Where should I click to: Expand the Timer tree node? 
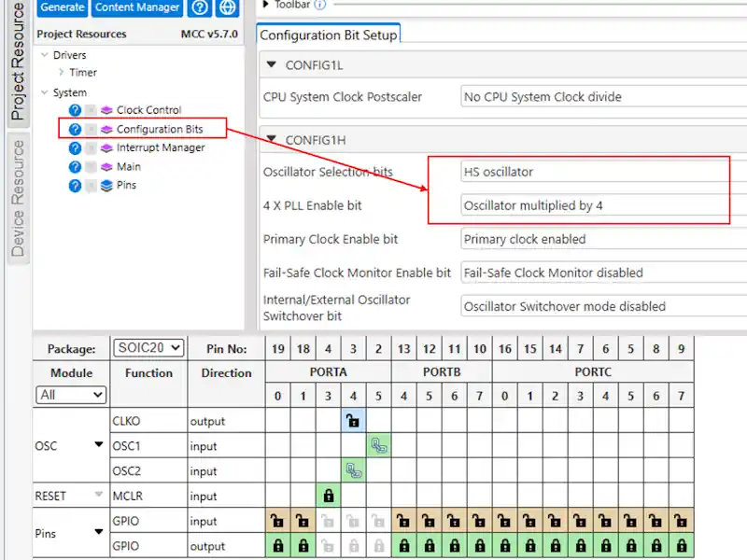[x=61, y=72]
